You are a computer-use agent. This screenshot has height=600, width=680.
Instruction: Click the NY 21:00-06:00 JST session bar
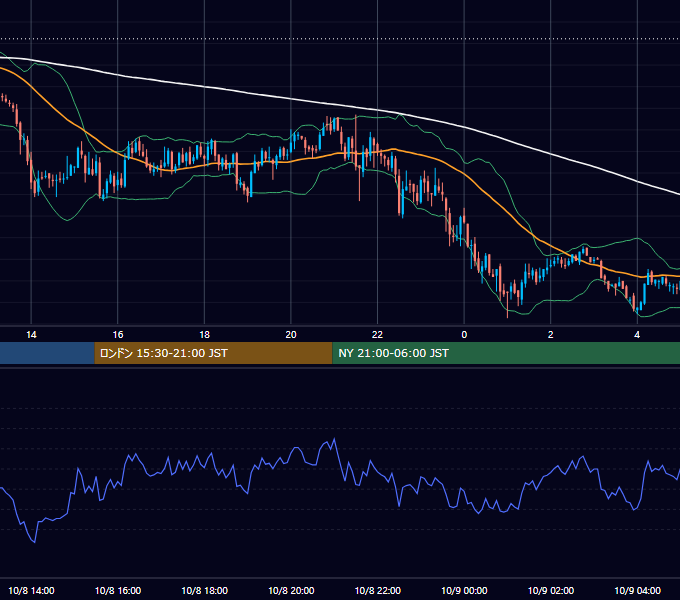[x=506, y=353]
